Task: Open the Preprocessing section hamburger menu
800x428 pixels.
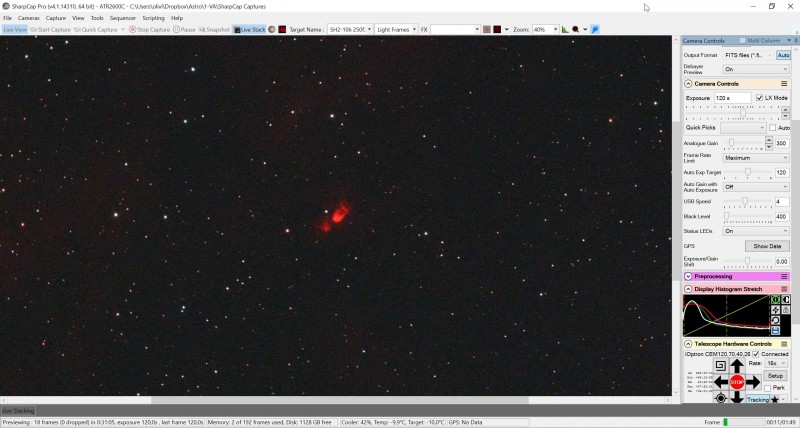Action: tap(784, 276)
